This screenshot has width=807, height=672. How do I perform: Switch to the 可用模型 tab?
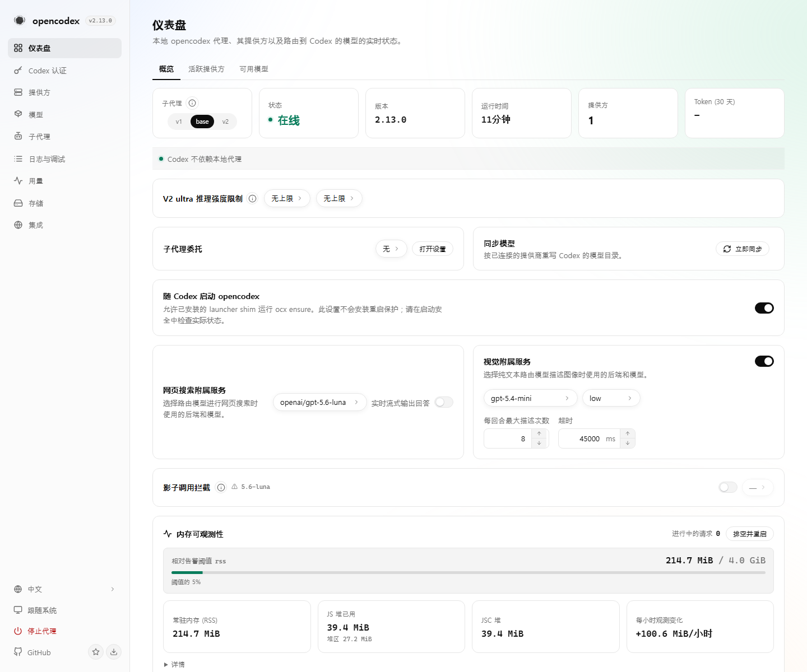click(x=254, y=69)
